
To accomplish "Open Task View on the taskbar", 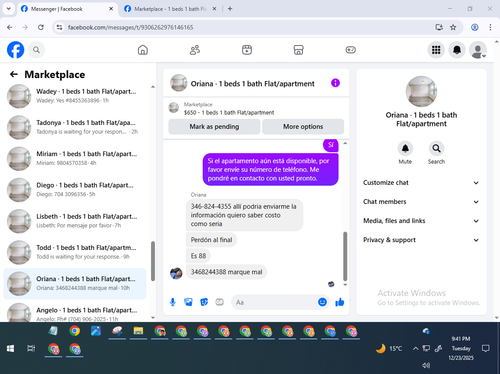I will (31, 349).
